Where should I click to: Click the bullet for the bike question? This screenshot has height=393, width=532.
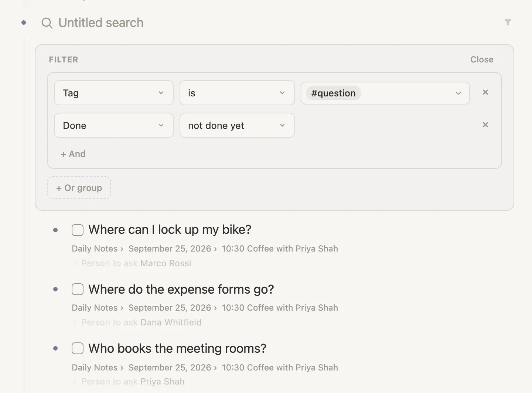click(x=55, y=230)
